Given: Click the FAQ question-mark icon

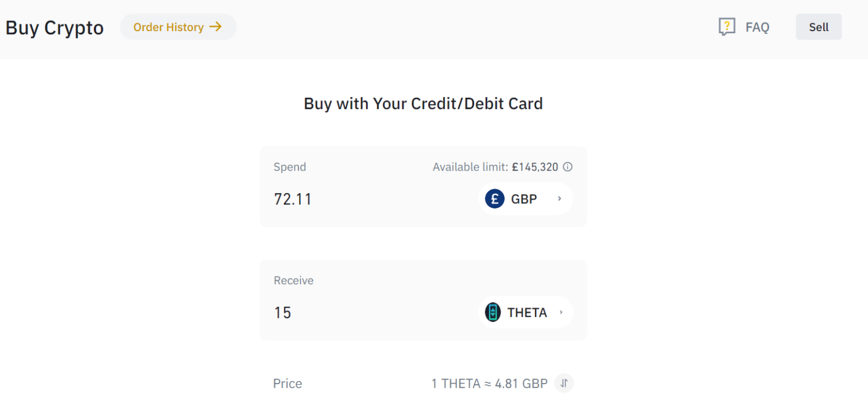Looking at the screenshot, I should tap(727, 27).
